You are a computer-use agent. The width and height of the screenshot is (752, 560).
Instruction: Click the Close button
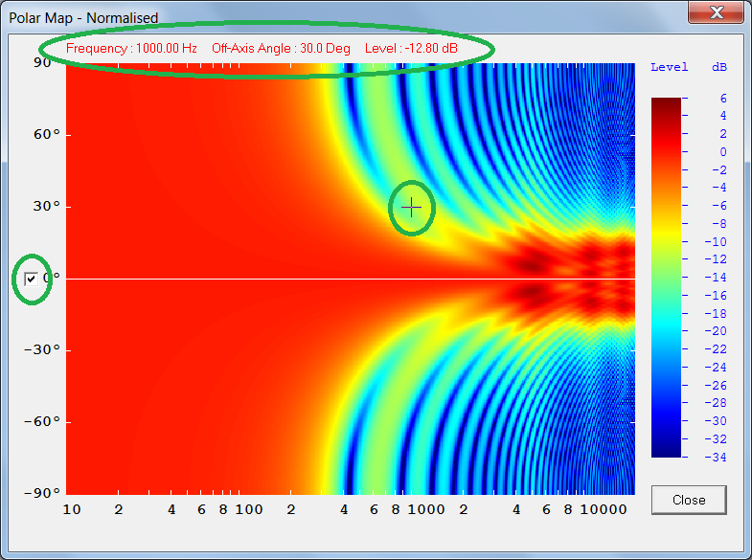coord(689,500)
